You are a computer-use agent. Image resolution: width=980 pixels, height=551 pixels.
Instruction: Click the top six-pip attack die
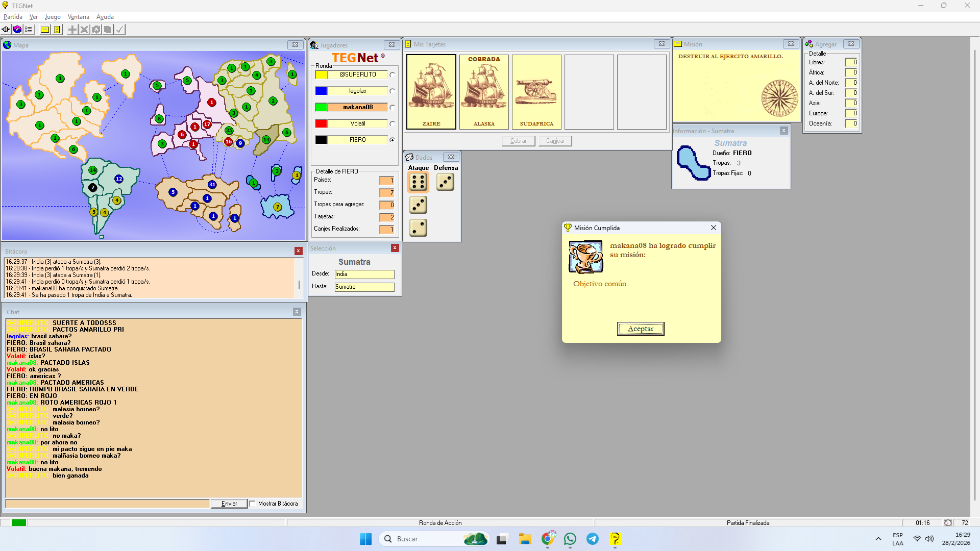click(x=418, y=182)
